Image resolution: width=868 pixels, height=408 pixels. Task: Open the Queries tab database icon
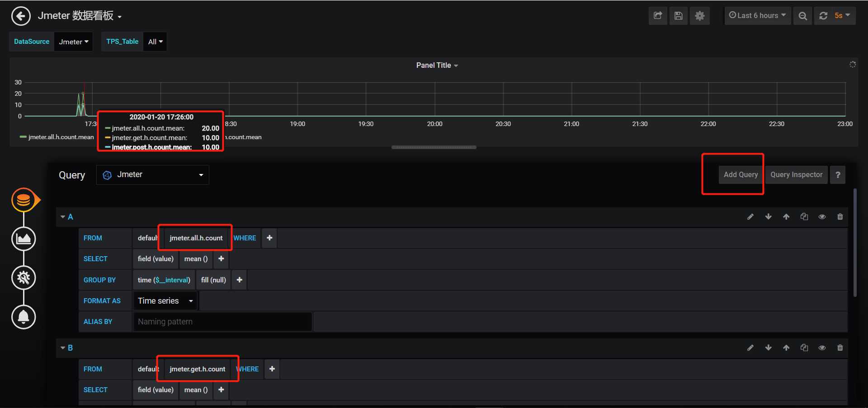[24, 200]
